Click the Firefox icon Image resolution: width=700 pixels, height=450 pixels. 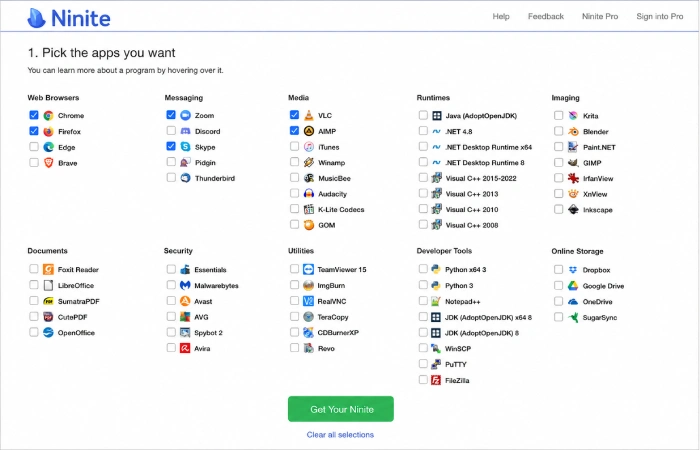48,131
